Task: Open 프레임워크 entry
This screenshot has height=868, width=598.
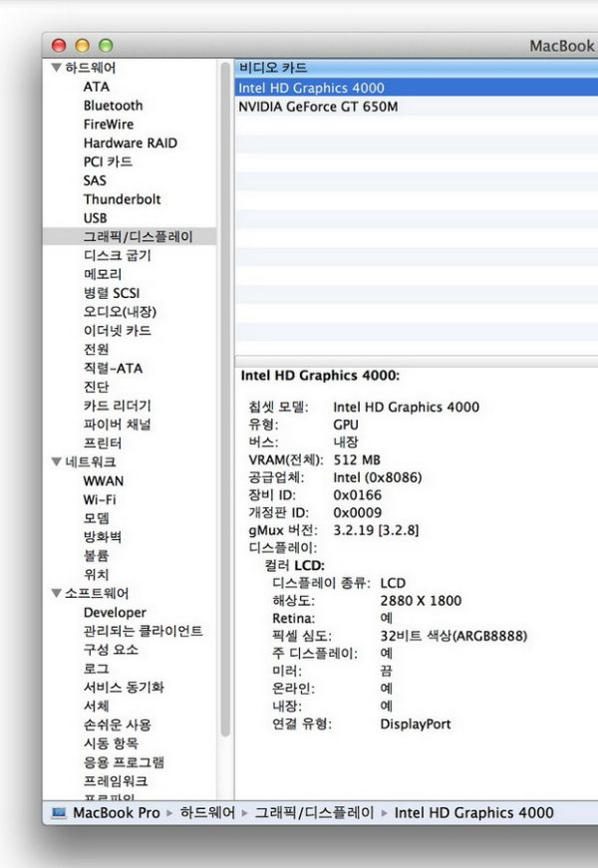Action: [x=116, y=781]
